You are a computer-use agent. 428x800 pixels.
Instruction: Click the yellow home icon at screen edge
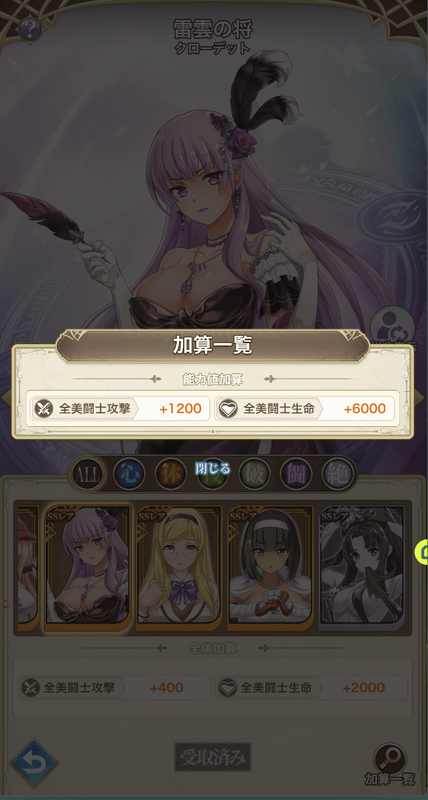(423, 552)
